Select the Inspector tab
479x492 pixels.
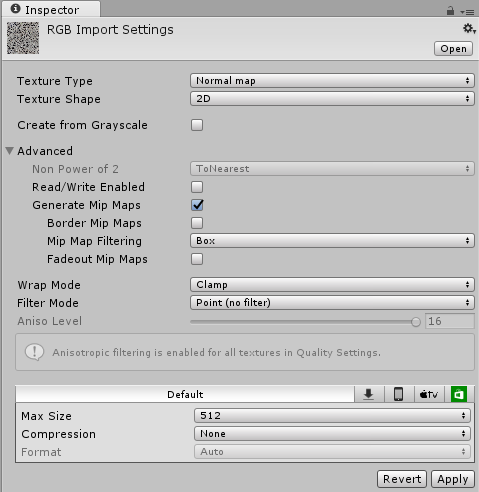point(51,9)
